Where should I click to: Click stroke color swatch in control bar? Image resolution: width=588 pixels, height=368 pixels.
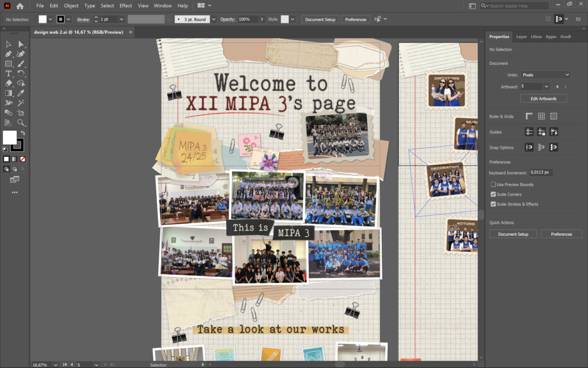[61, 19]
